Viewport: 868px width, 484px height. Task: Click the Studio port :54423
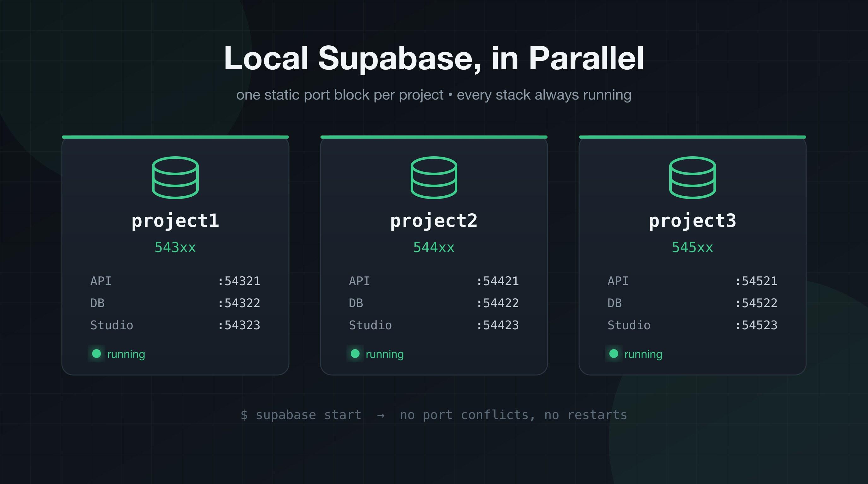pos(498,325)
